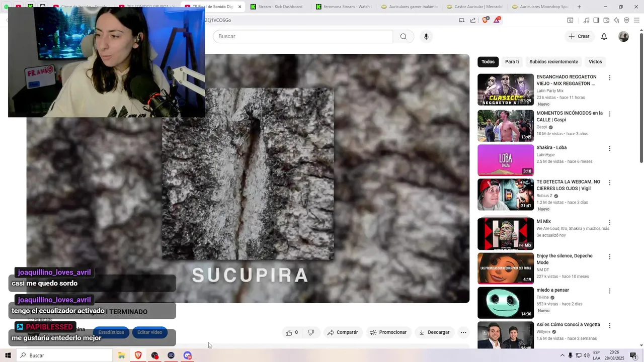
Task: Open OBS Studio from taskbar
Action: (154, 355)
